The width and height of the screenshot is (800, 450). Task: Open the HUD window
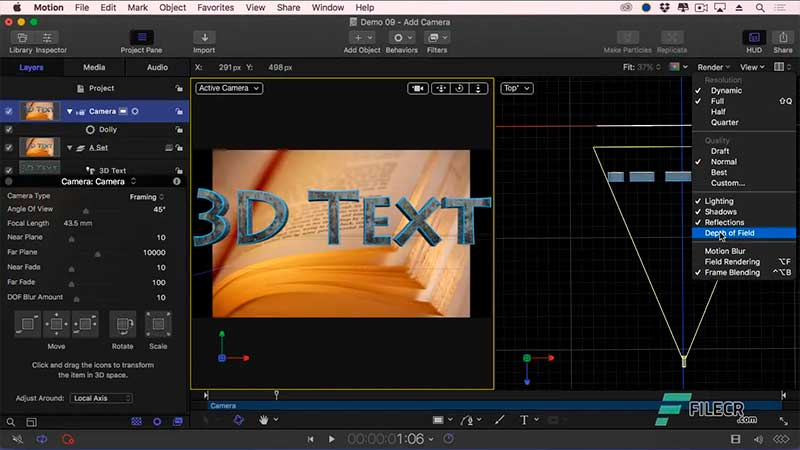[752, 37]
